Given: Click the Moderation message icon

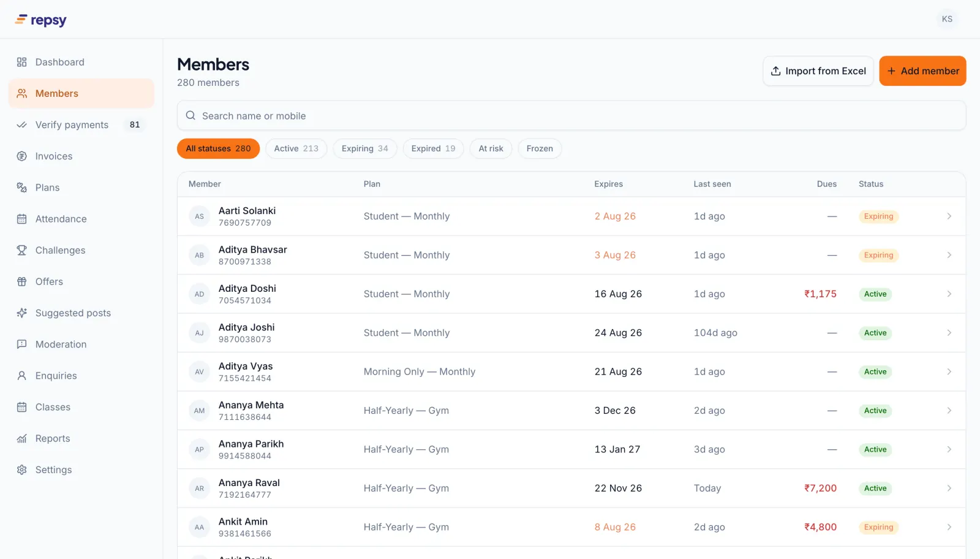Looking at the screenshot, I should (x=22, y=344).
